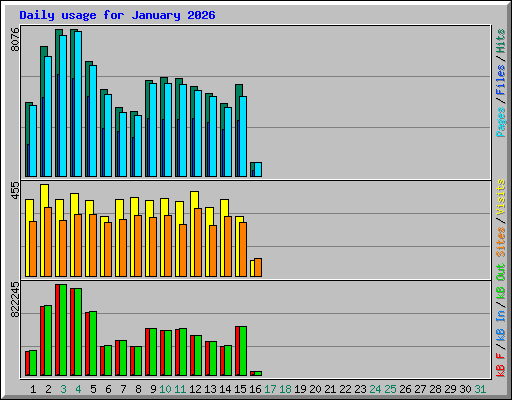Click day 22 on the x-axis
This screenshot has width=512, height=400.
pos(345,389)
